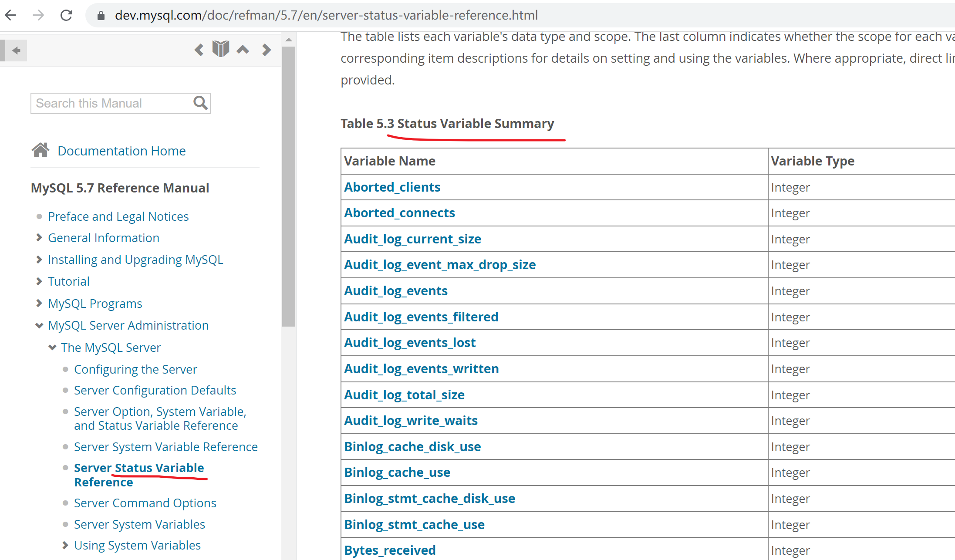Image resolution: width=955 pixels, height=560 pixels.
Task: Open the Aborted_clients variable link
Action: [x=392, y=187]
